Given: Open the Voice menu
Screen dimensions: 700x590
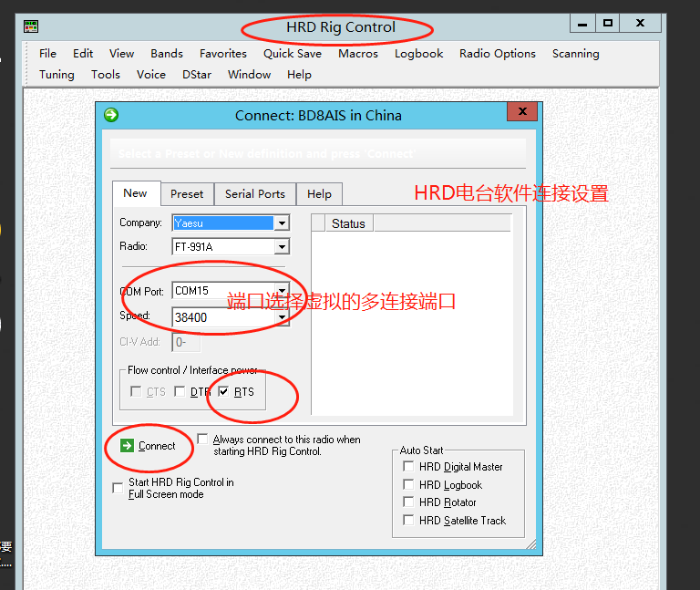Looking at the screenshot, I should [x=151, y=75].
